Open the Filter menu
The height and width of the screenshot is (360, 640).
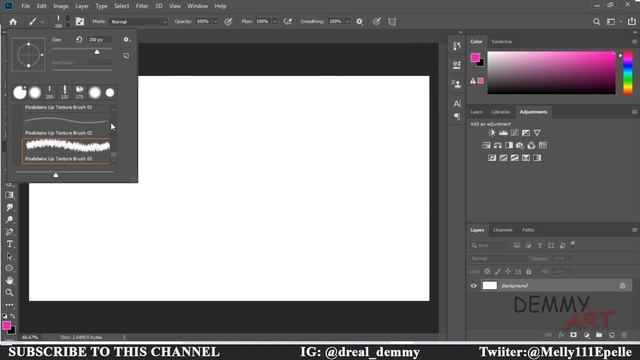point(142,6)
